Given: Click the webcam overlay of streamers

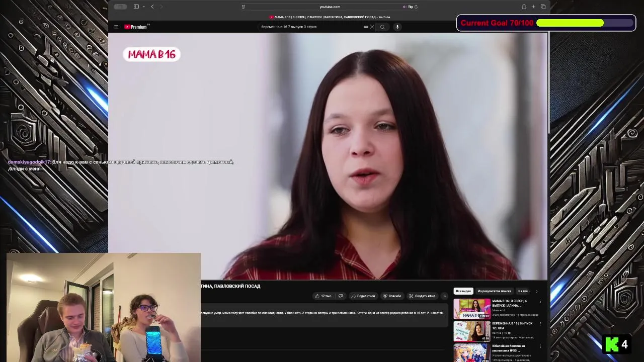Looking at the screenshot, I should pyautogui.click(x=104, y=307).
